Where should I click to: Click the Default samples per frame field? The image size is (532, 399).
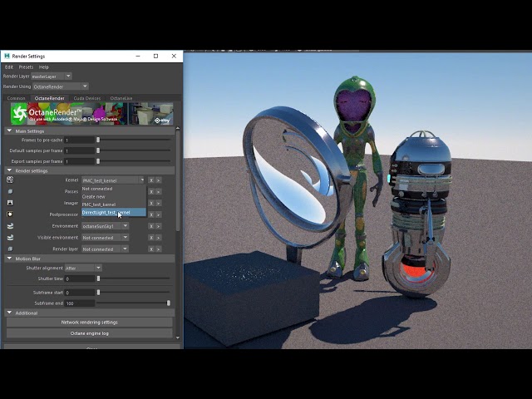pos(80,150)
